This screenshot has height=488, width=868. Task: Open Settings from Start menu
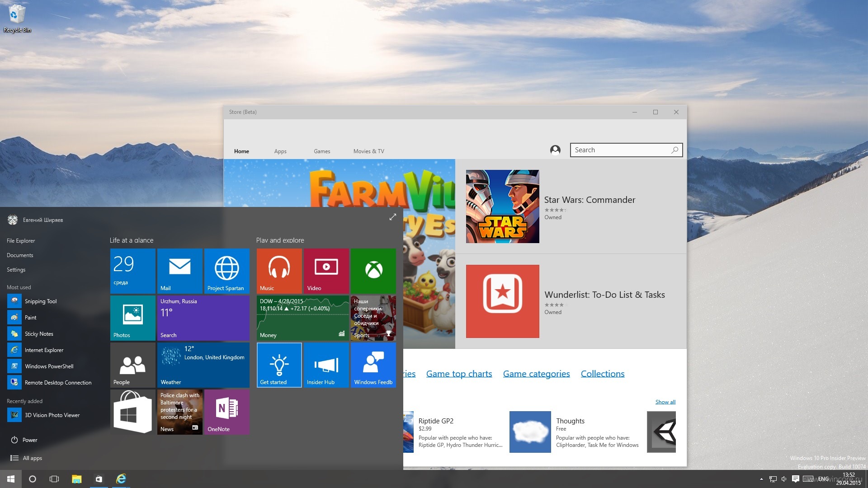point(16,270)
